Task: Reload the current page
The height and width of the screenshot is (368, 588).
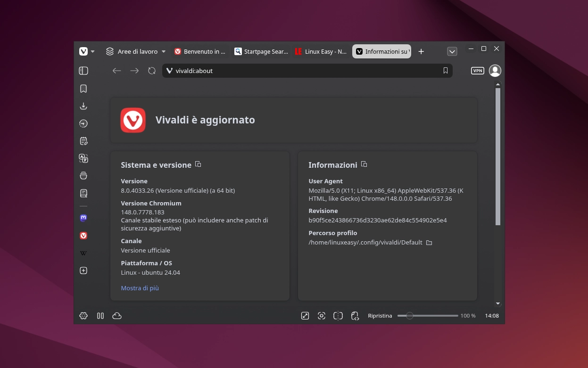Action: pos(152,71)
